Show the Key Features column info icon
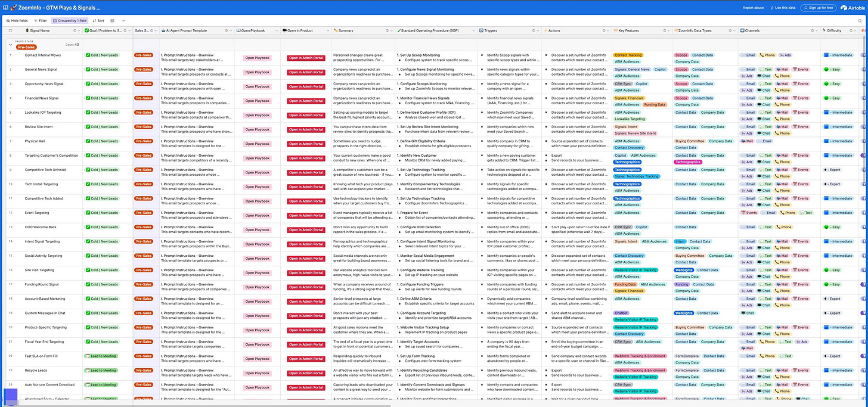This screenshot has height=407, width=868. click(x=665, y=30)
